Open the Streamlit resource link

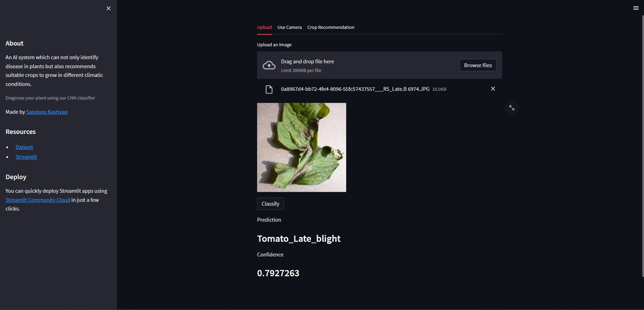26,157
